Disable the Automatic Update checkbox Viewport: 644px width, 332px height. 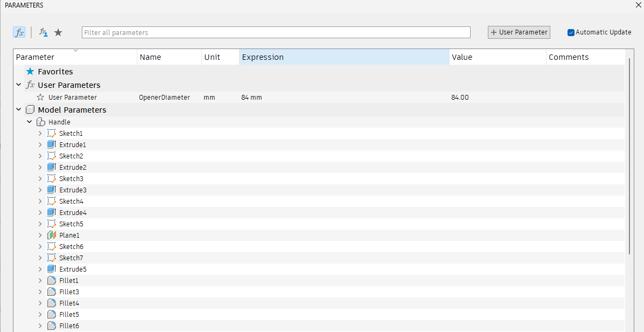tap(571, 32)
